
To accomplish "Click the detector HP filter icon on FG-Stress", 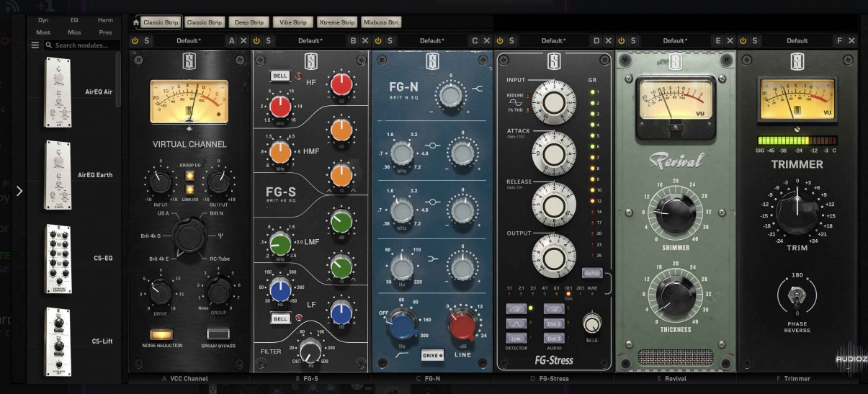I will tap(516, 309).
